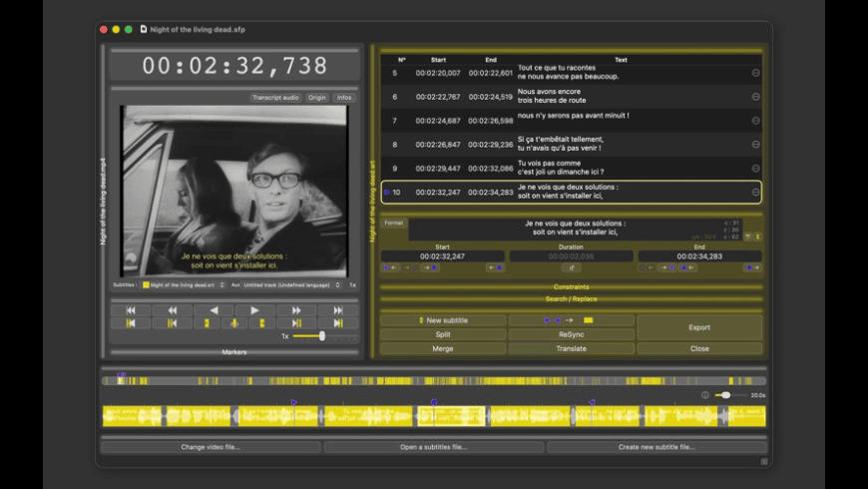Remove subtitle 9 with its circle minus icon

(x=755, y=168)
